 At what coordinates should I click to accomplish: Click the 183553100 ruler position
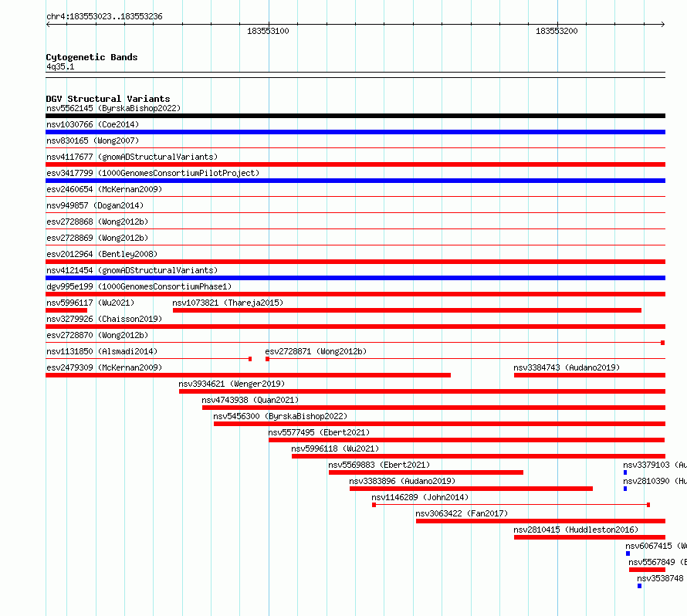[x=268, y=31]
